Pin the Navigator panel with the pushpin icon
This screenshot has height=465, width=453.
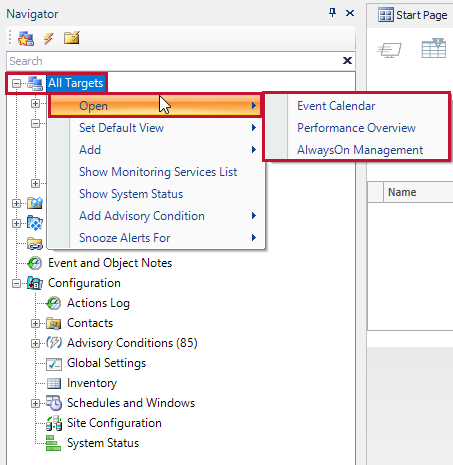(332, 13)
